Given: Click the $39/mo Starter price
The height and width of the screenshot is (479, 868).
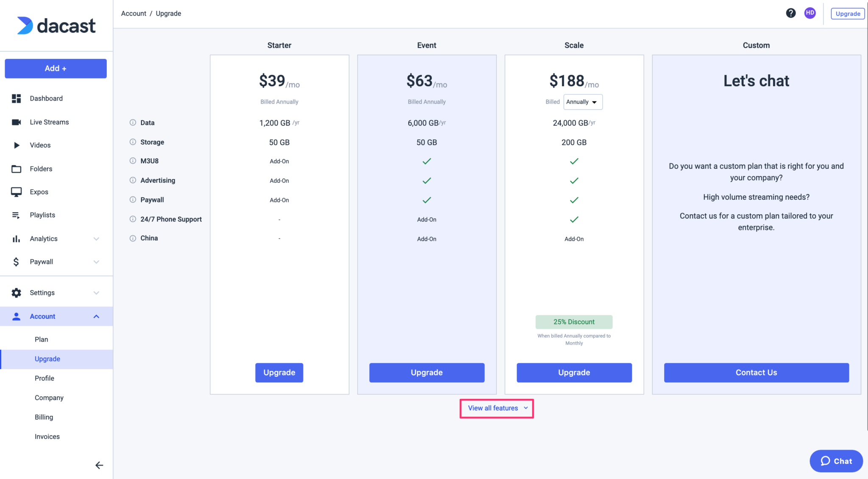Looking at the screenshot, I should point(279,81).
